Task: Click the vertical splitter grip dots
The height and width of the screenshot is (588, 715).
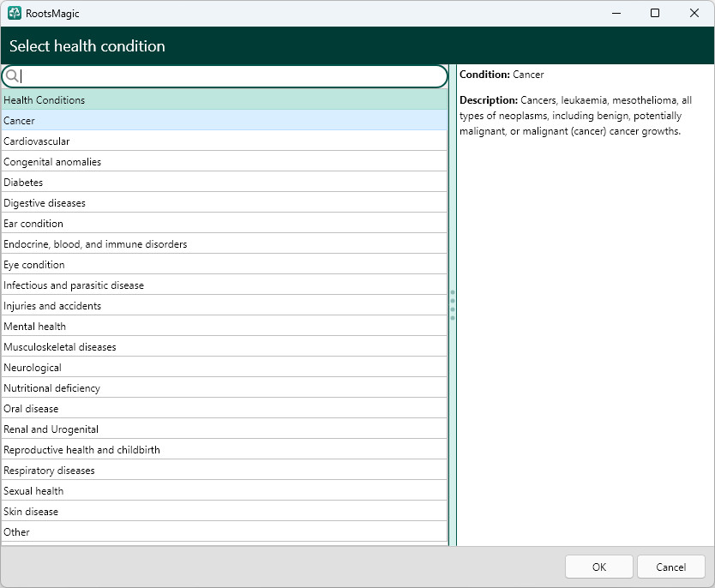Action: point(453,305)
